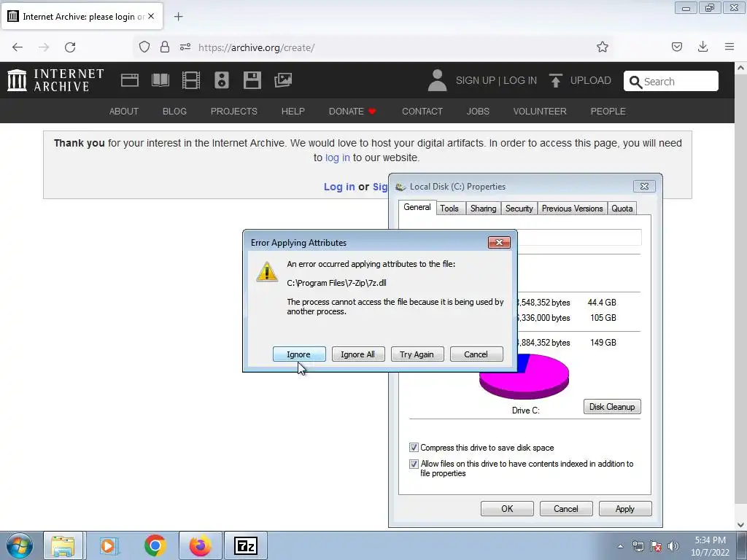Open the HELP menu item
Viewport: 747px width, 560px height.
click(x=293, y=112)
